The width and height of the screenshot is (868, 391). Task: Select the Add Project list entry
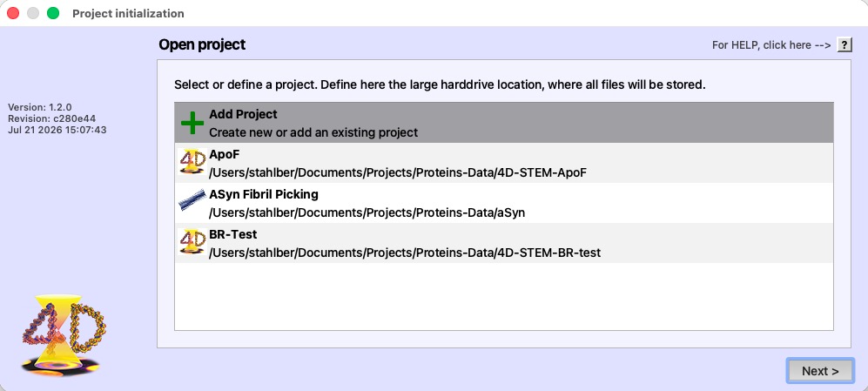click(504, 123)
